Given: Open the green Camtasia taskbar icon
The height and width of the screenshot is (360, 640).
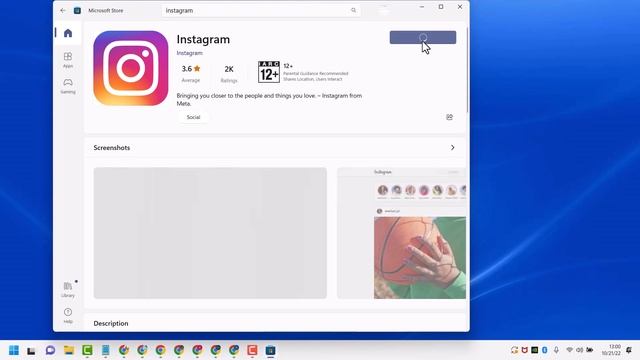Looking at the screenshot, I should [x=87, y=350].
